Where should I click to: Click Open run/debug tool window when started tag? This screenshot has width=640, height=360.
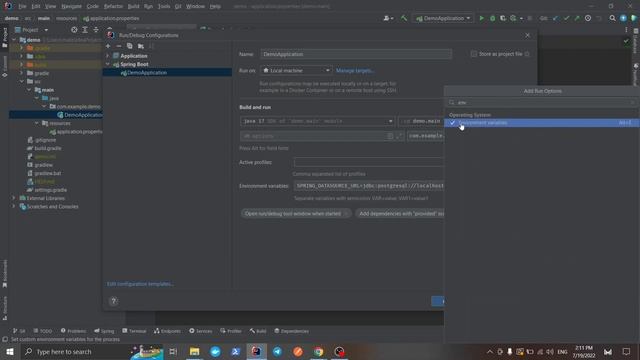(296, 213)
